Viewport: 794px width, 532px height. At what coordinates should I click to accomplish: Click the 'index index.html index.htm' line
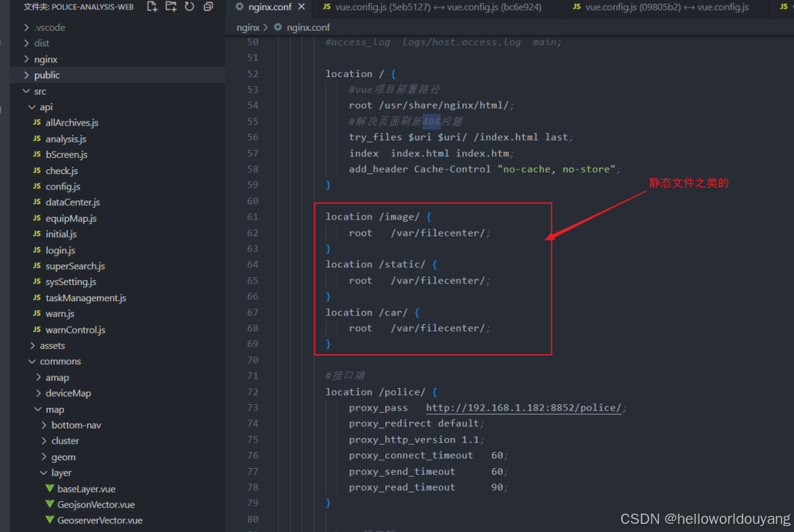pyautogui.click(x=432, y=153)
